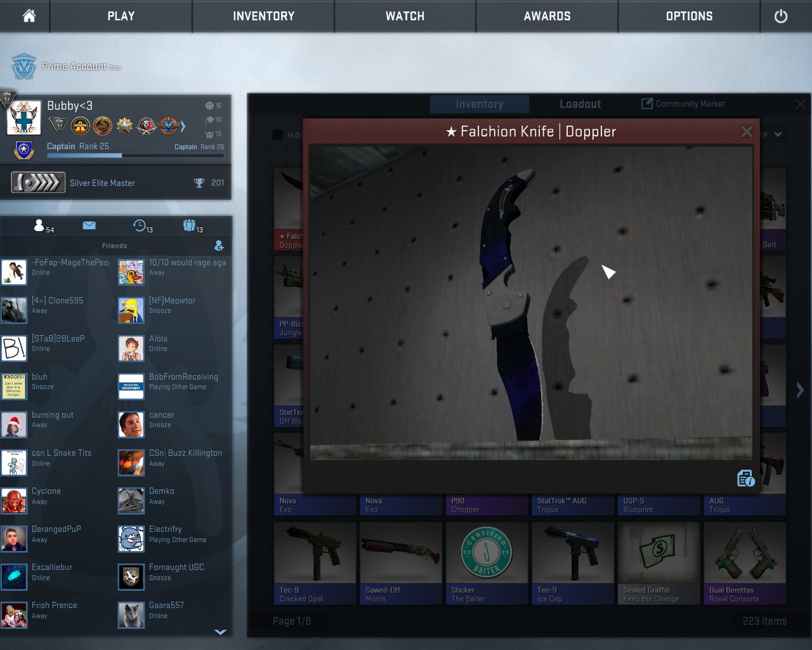
Task: Open the WATCH menu
Action: (x=405, y=16)
